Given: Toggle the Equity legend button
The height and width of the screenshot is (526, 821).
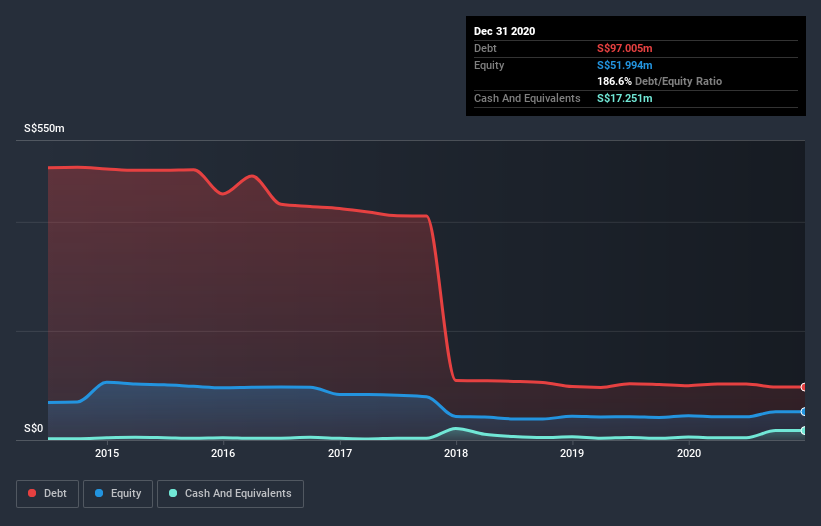Looking at the screenshot, I should [x=118, y=494].
